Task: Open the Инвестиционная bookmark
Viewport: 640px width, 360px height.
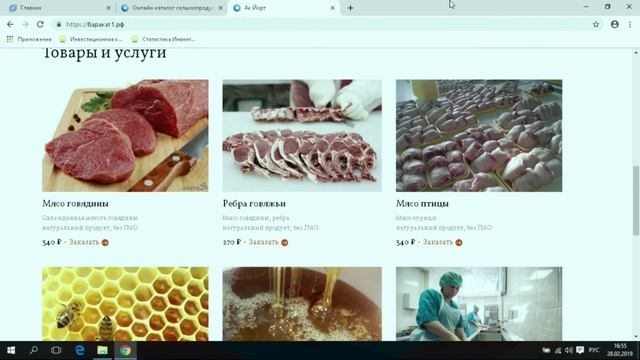Action: 91,39
